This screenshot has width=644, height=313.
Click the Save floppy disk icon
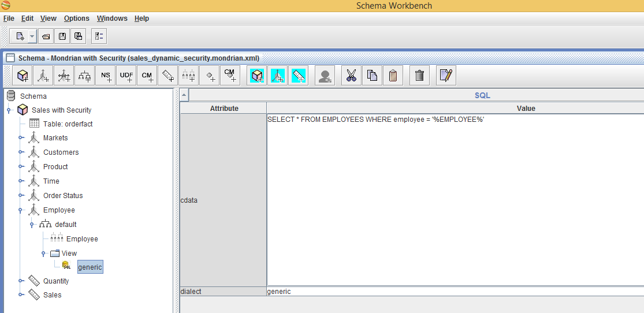coord(62,36)
